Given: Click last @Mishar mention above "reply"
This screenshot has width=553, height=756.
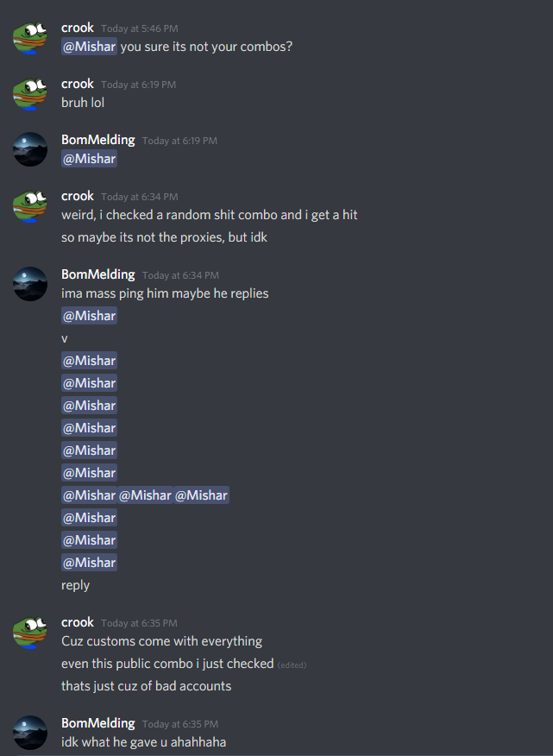Looking at the screenshot, I should coord(89,563).
